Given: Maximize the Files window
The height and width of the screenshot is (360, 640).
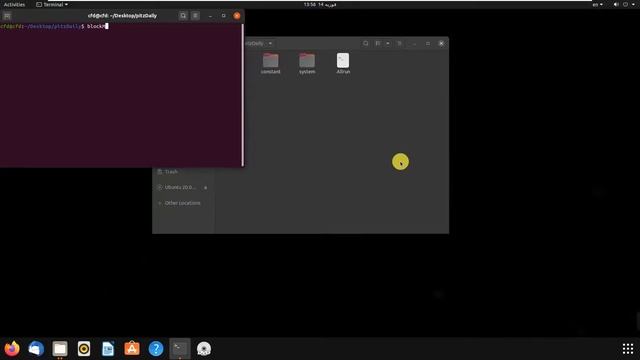Looking at the screenshot, I should (428, 43).
